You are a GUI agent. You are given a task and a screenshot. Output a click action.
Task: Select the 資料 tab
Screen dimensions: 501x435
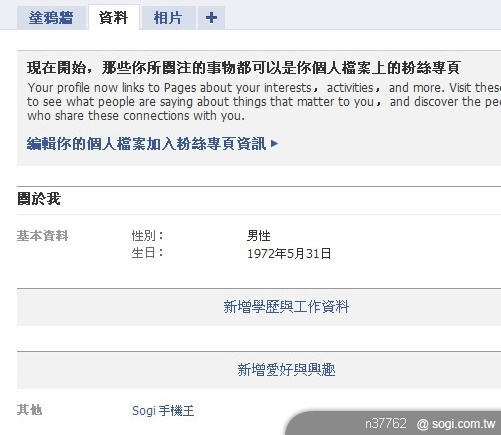pyautogui.click(x=113, y=18)
